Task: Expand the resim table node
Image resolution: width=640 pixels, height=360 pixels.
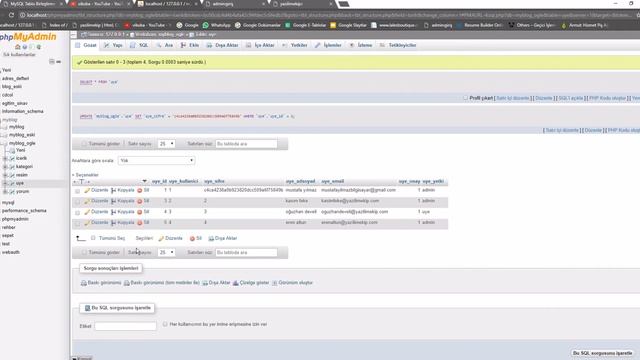Action: coord(5,175)
